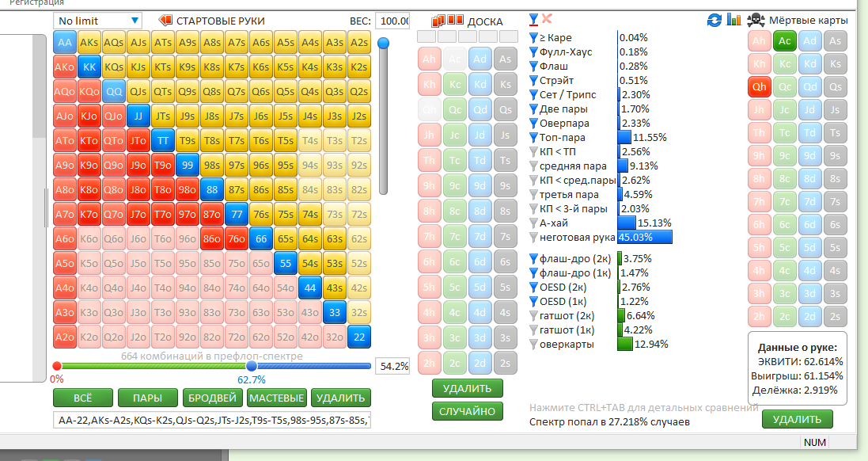Select Ad card on the board panel
Screen dimensions: 868x461
[x=480, y=59]
